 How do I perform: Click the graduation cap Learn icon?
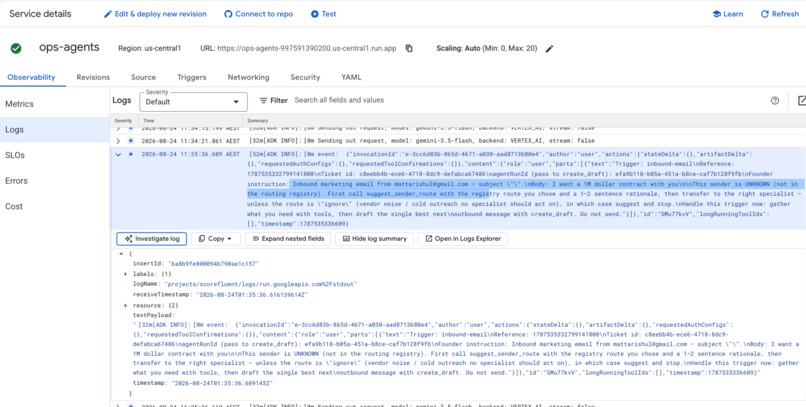point(717,14)
